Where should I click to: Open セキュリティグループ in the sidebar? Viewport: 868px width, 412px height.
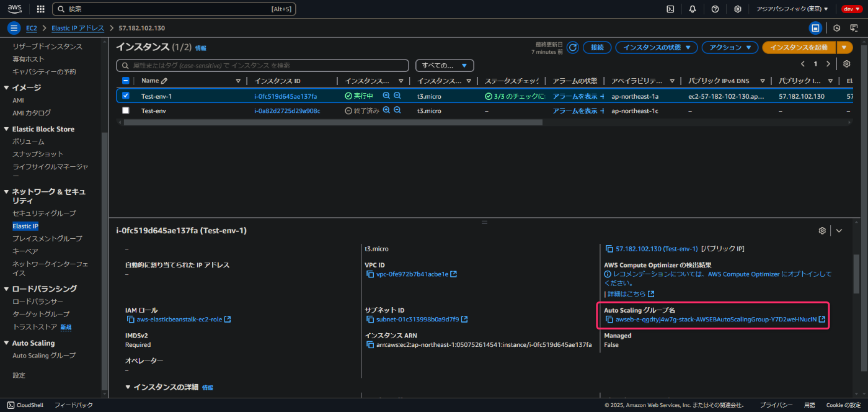pyautogui.click(x=44, y=213)
